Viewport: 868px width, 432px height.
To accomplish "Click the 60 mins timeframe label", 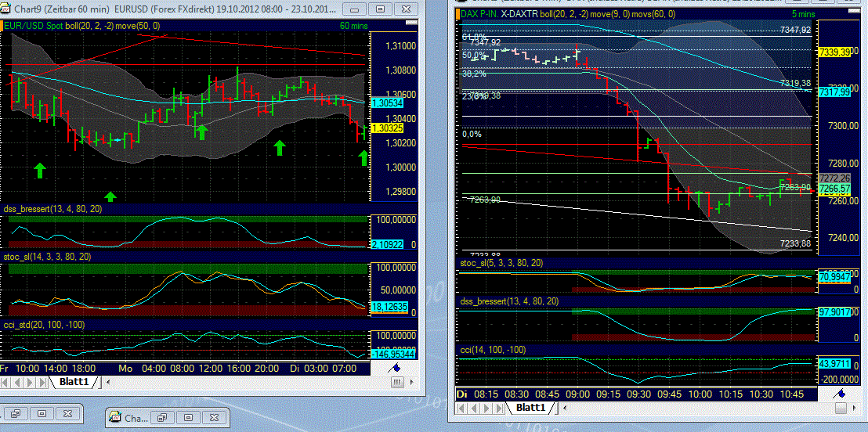I will point(353,26).
